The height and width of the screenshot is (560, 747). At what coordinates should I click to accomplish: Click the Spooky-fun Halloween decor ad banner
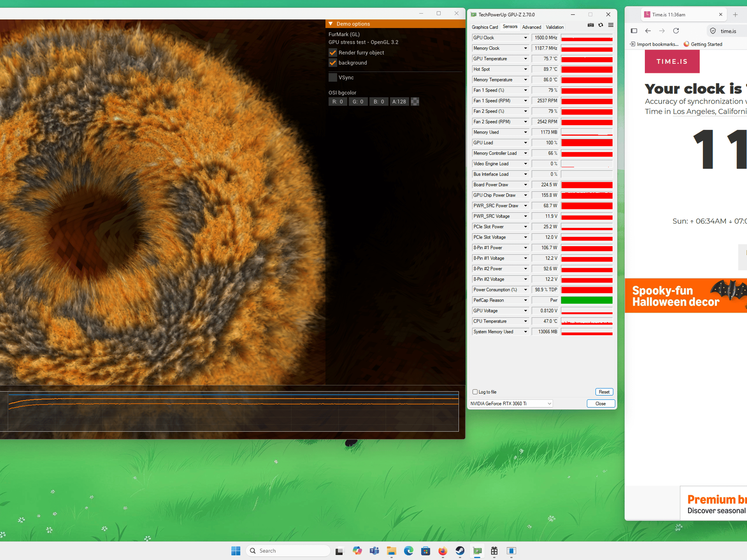686,296
